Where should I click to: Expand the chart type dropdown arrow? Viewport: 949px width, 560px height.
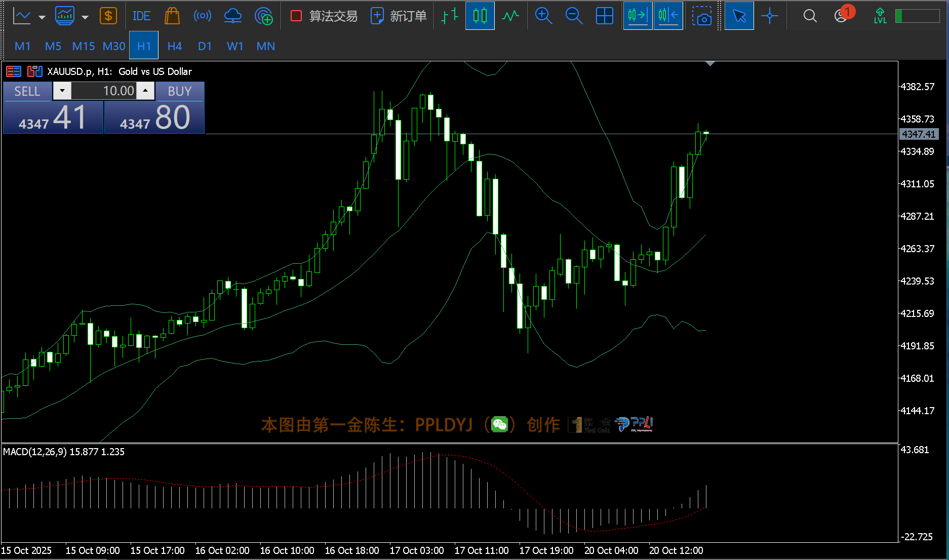(42, 17)
